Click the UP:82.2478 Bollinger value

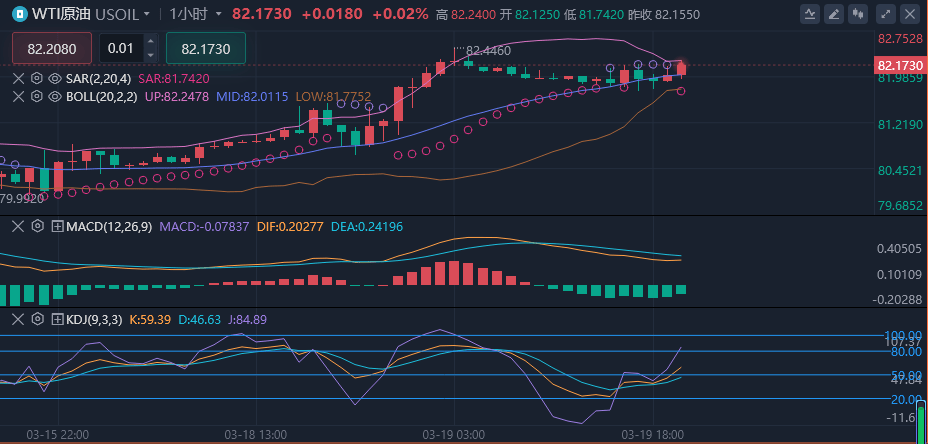(175, 96)
